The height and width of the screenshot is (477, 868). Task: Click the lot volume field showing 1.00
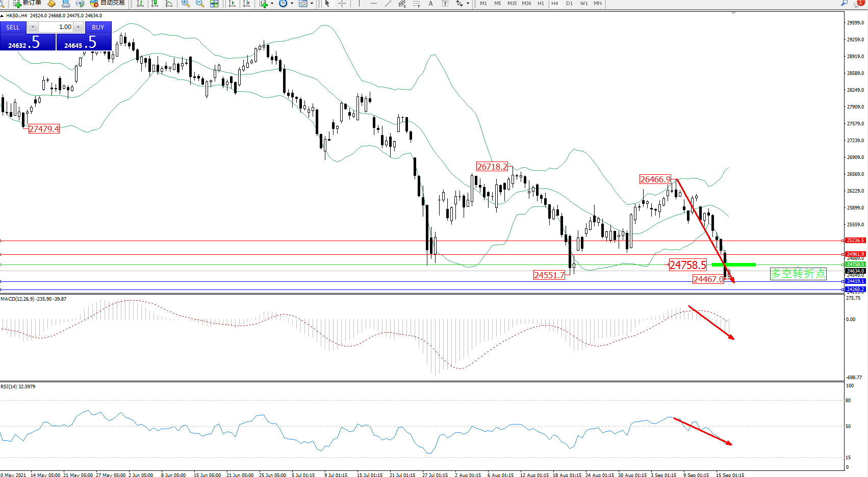(56, 27)
